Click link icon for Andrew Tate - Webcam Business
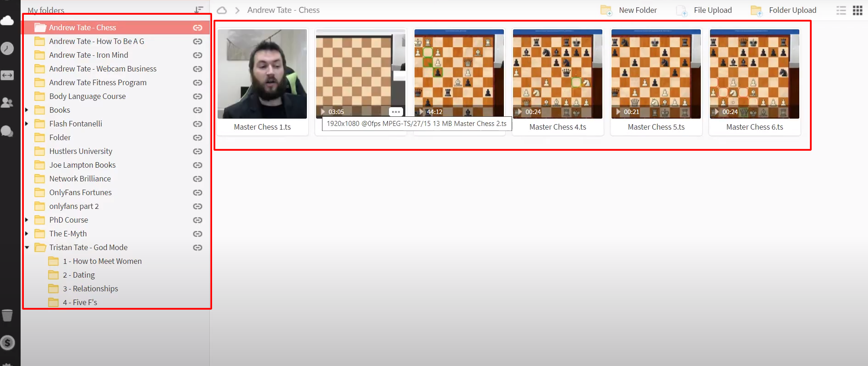The height and width of the screenshot is (366, 868). pyautogui.click(x=197, y=69)
